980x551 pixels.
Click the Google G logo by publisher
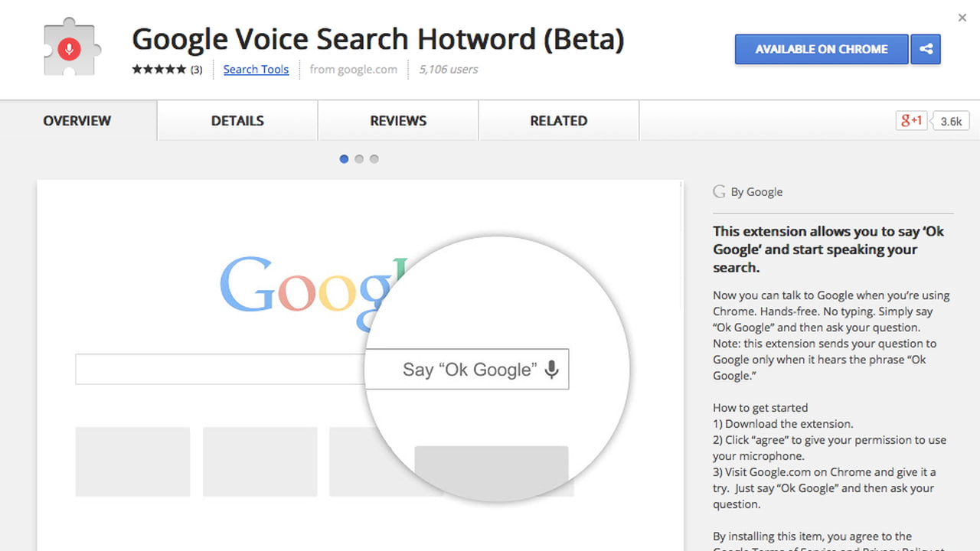pos(719,191)
